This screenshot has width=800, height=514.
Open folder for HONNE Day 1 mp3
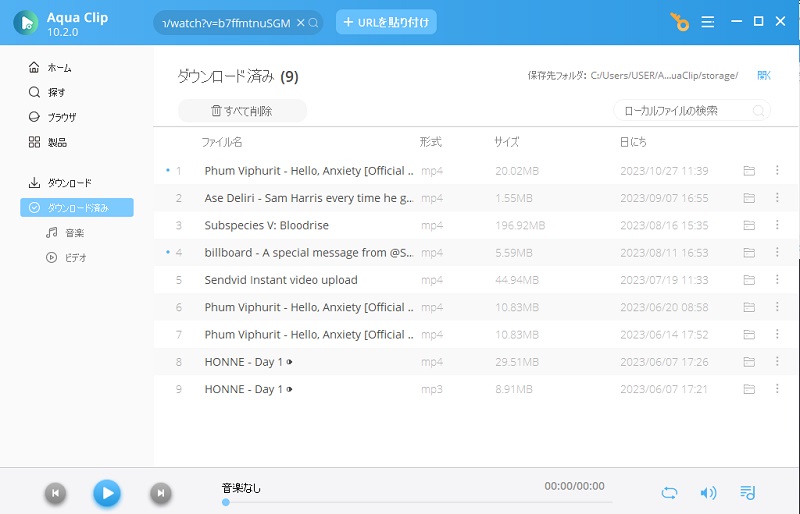[x=749, y=389]
